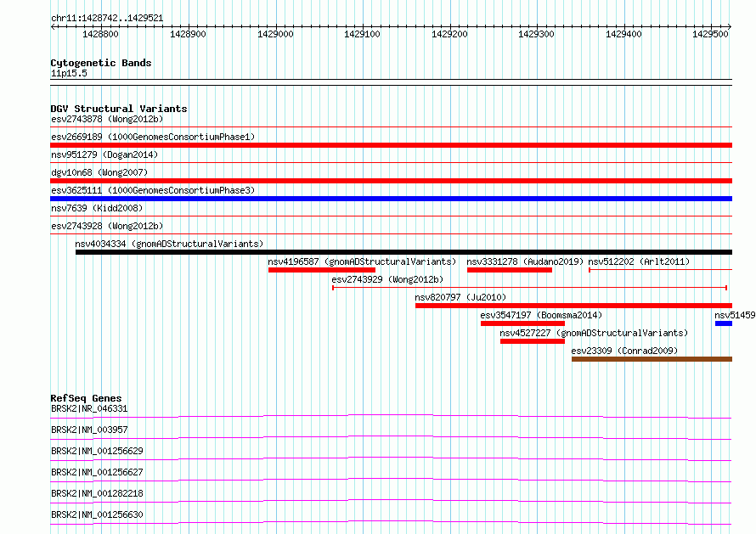
Task: Open variant label nsv3331278 (Audano2019)
Action: coord(525,261)
